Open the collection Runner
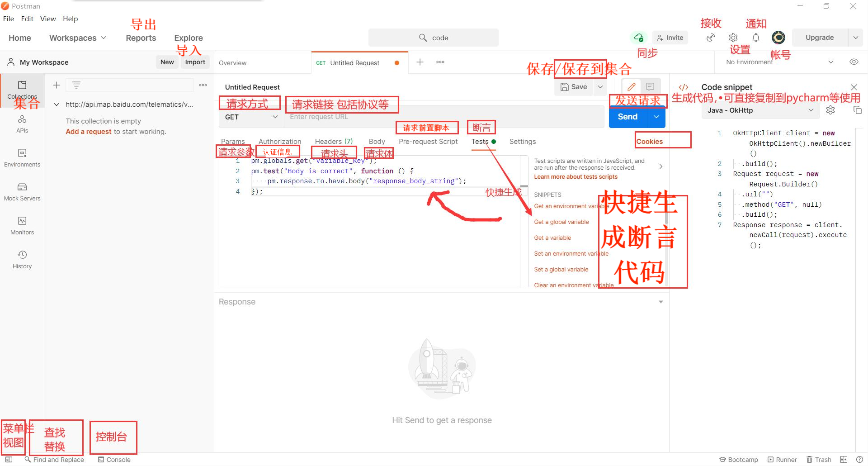Image resolution: width=868 pixels, height=466 pixels. (782, 459)
